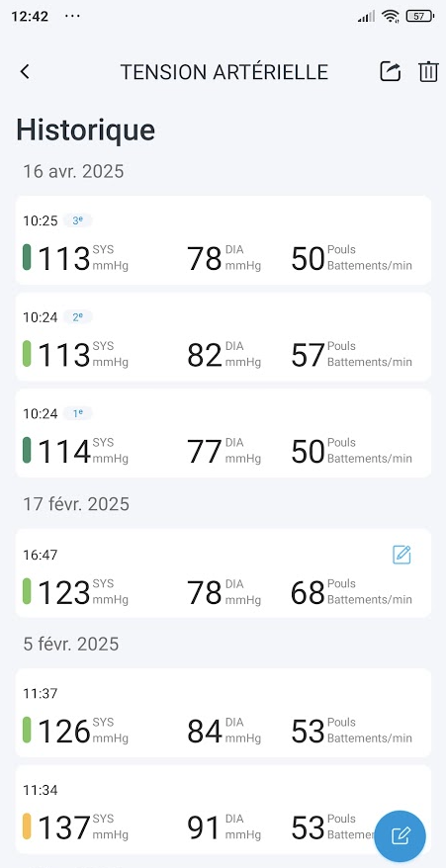Tap the 3e badge on 10:25 entry

77,220
